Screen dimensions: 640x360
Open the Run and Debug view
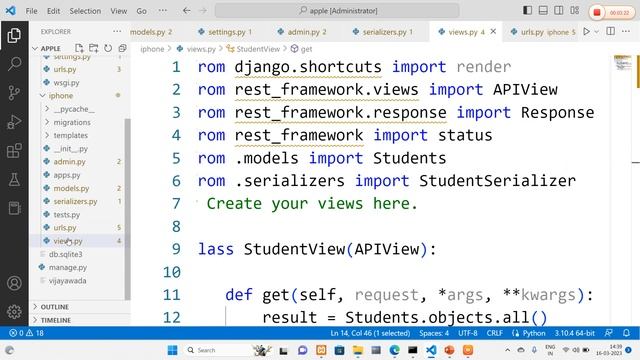14,122
